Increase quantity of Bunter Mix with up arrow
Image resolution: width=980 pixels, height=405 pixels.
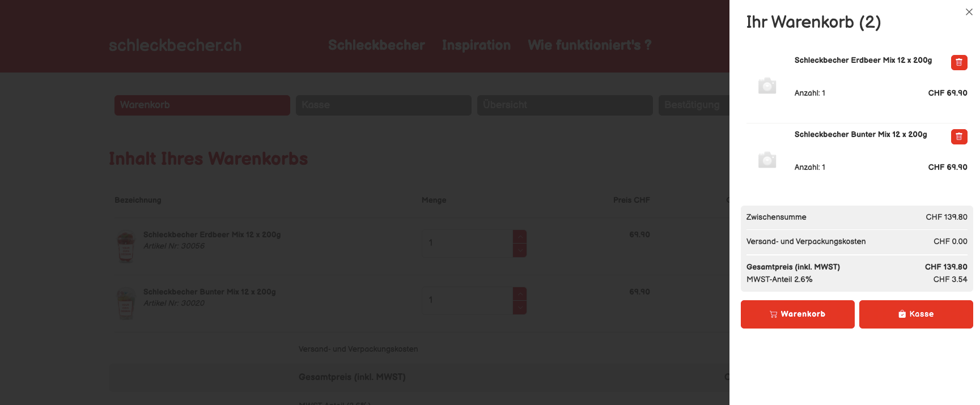coord(520,293)
